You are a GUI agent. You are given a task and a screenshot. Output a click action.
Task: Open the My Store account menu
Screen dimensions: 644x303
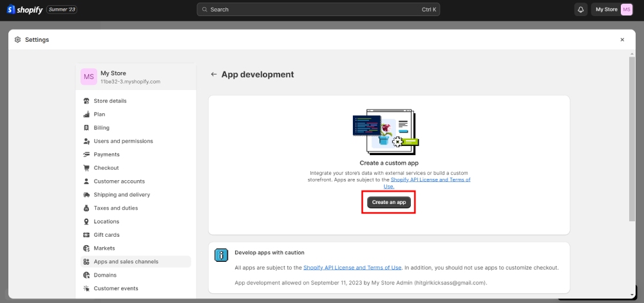[x=613, y=10]
